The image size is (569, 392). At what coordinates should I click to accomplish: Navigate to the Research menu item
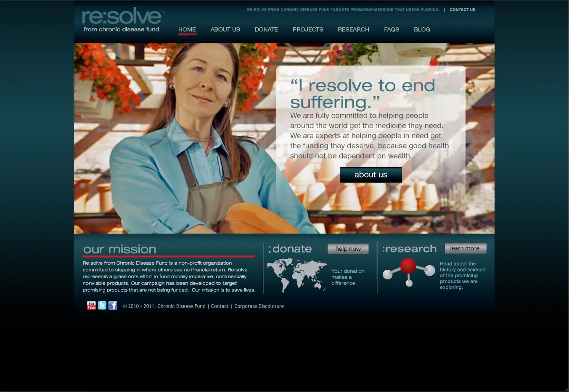(353, 29)
